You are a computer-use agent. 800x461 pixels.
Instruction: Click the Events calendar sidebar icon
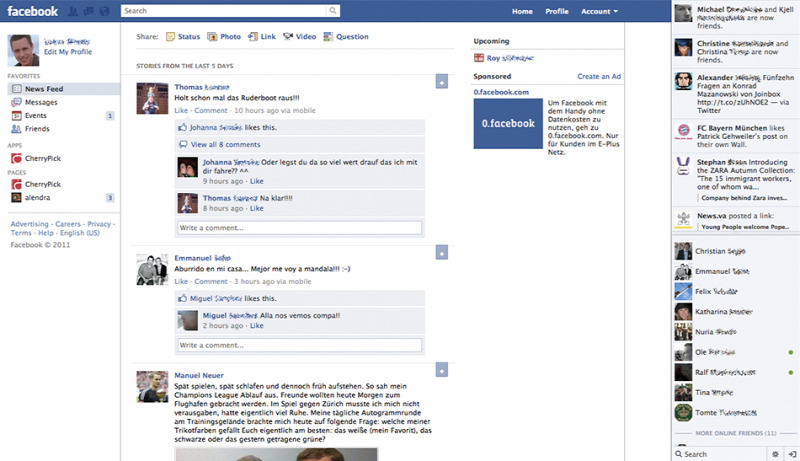tap(16, 116)
